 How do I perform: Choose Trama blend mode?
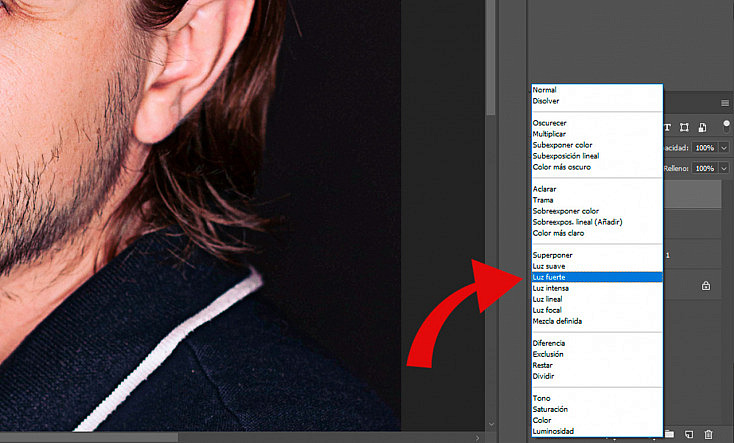597,200
